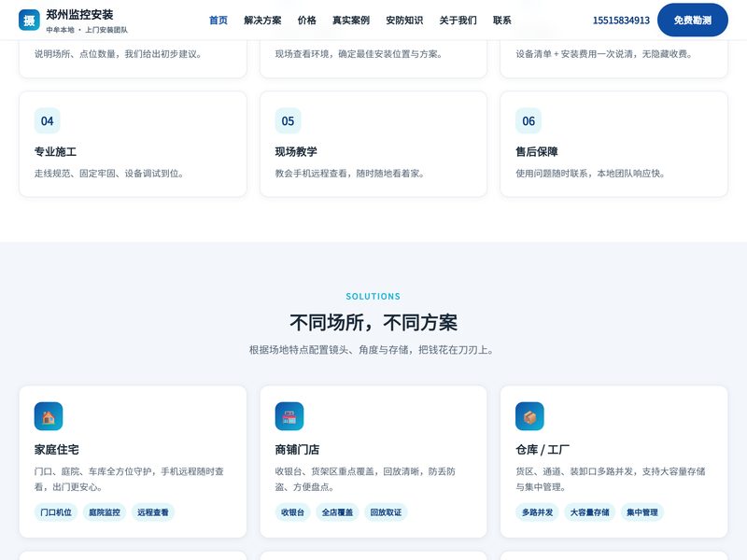The height and width of the screenshot is (560, 747).
Task: Click the 商铺门店 card title
Action: point(297,450)
